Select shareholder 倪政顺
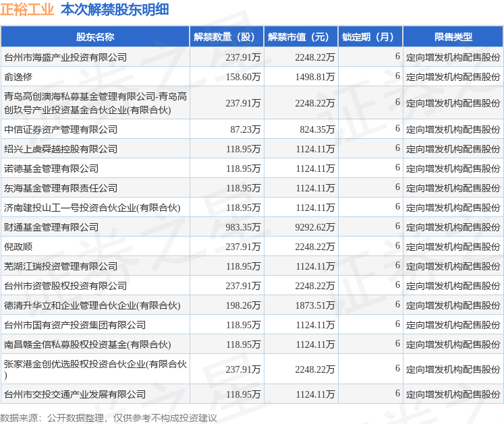Image resolution: width=504 pixels, height=424 pixels. tap(18, 247)
